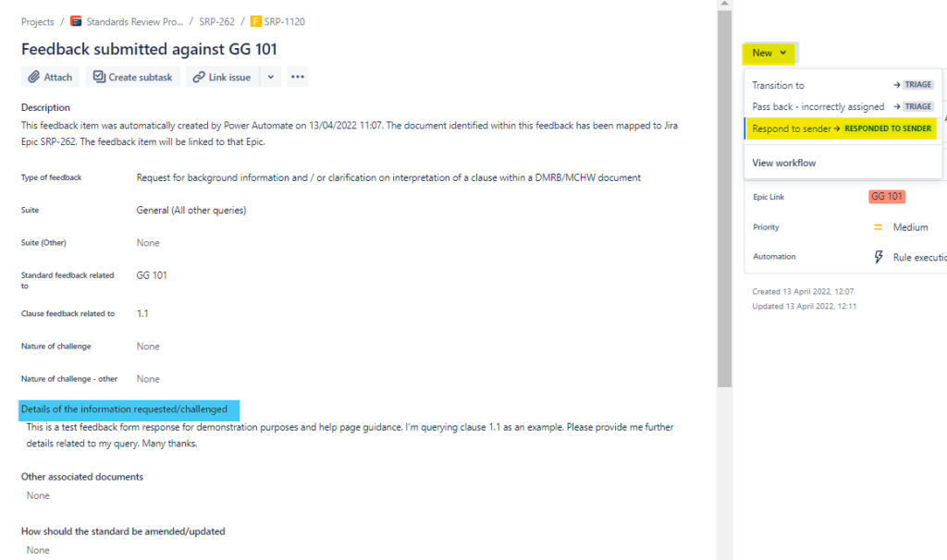Click the GG 101 epic link tag

[887, 197]
